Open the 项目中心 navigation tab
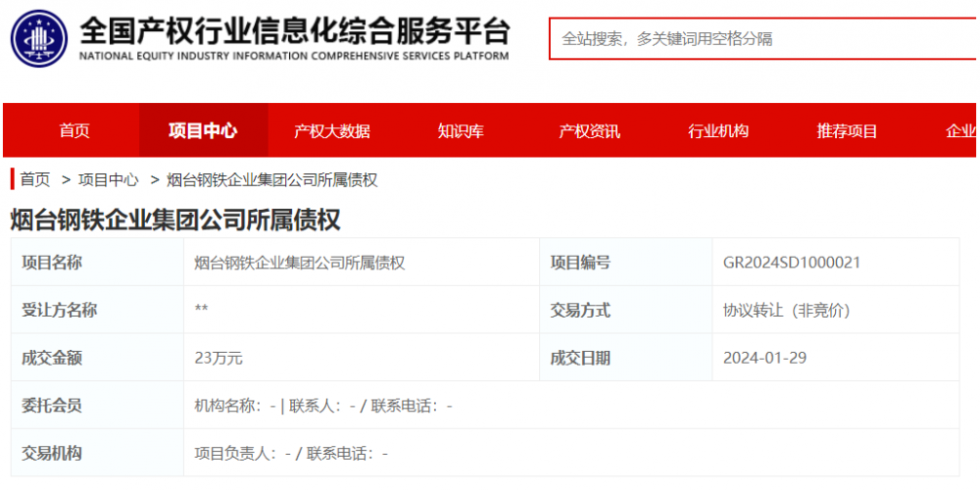980x490 pixels. point(203,131)
